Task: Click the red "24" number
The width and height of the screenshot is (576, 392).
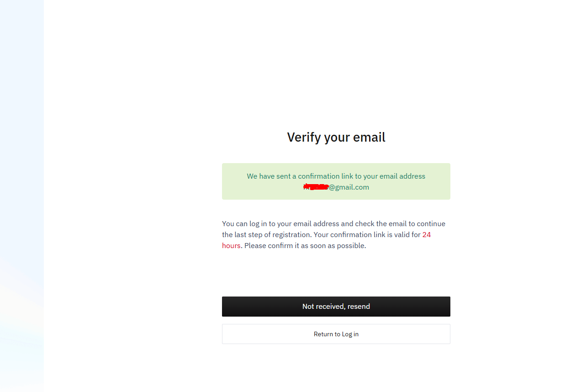Action: 426,235
